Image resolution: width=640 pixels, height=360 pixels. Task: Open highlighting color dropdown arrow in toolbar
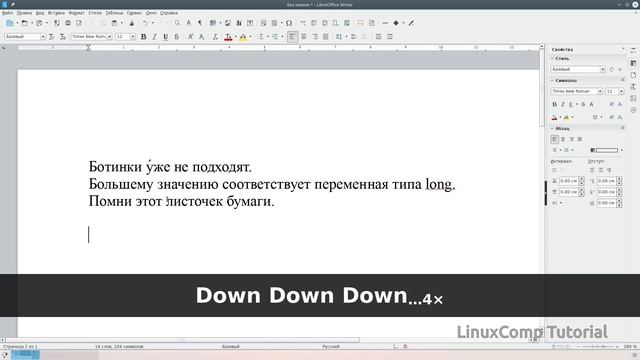click(x=250, y=37)
